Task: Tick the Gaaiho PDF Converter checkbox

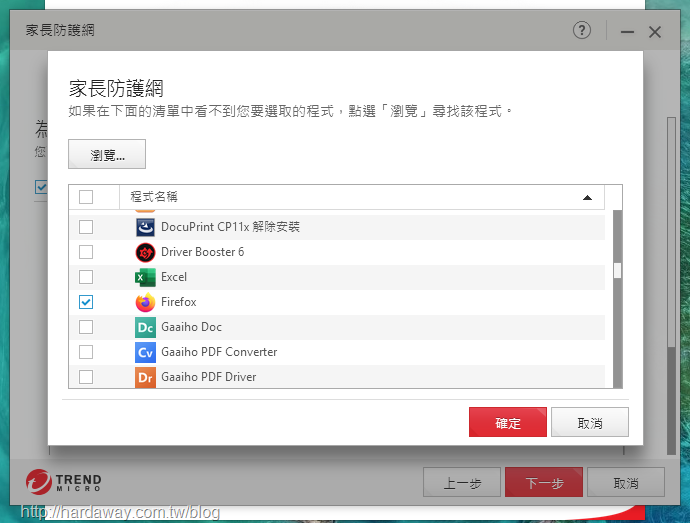Action: click(x=86, y=352)
